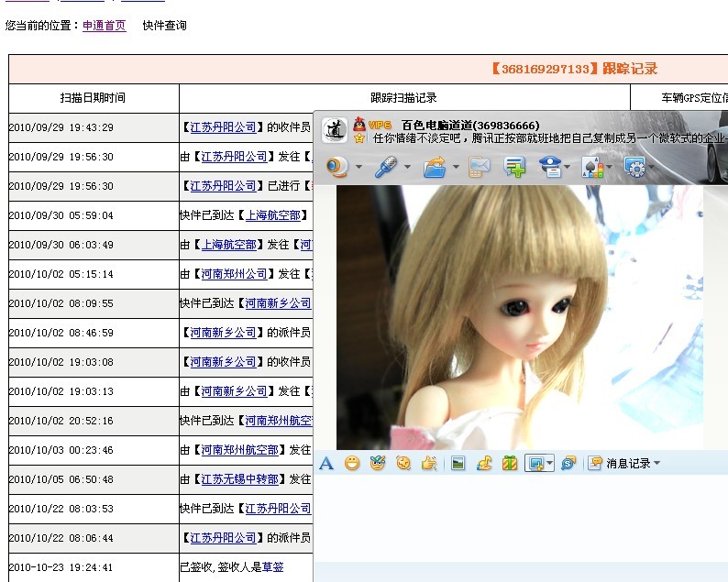Start a video call with webcam icon

338,167
